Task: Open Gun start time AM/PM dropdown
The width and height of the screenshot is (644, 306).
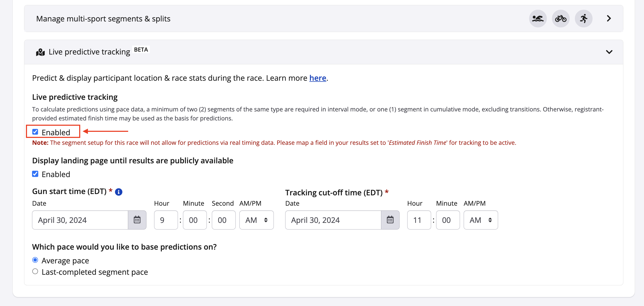Action: click(x=256, y=220)
